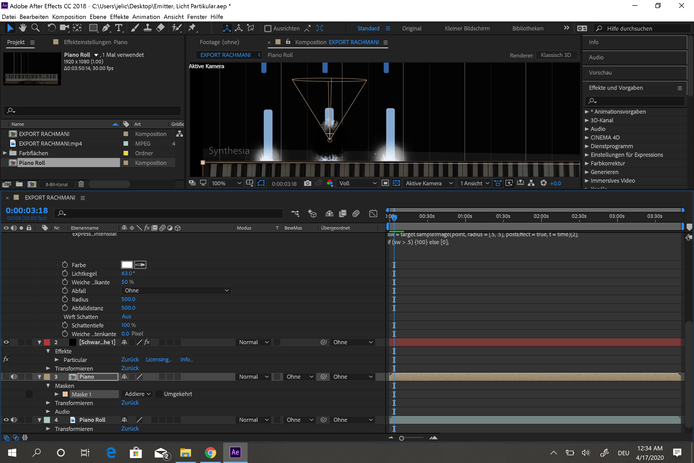Open the Komposition menu
The height and width of the screenshot is (463, 694).
point(69,17)
